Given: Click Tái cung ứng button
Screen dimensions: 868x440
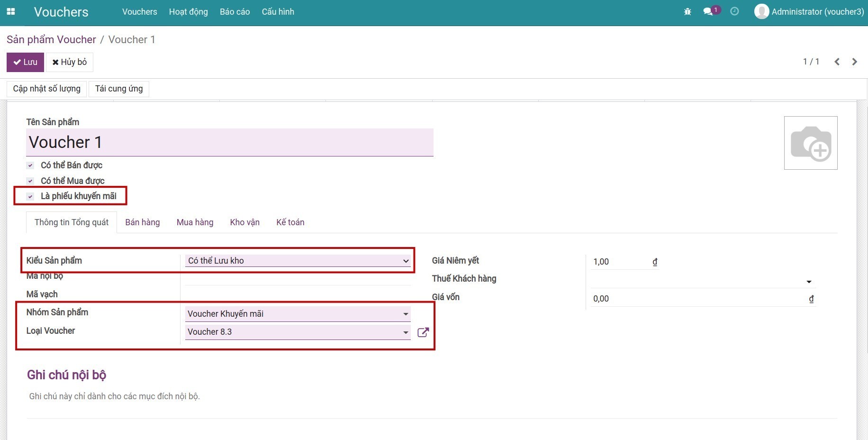Looking at the screenshot, I should (x=119, y=89).
